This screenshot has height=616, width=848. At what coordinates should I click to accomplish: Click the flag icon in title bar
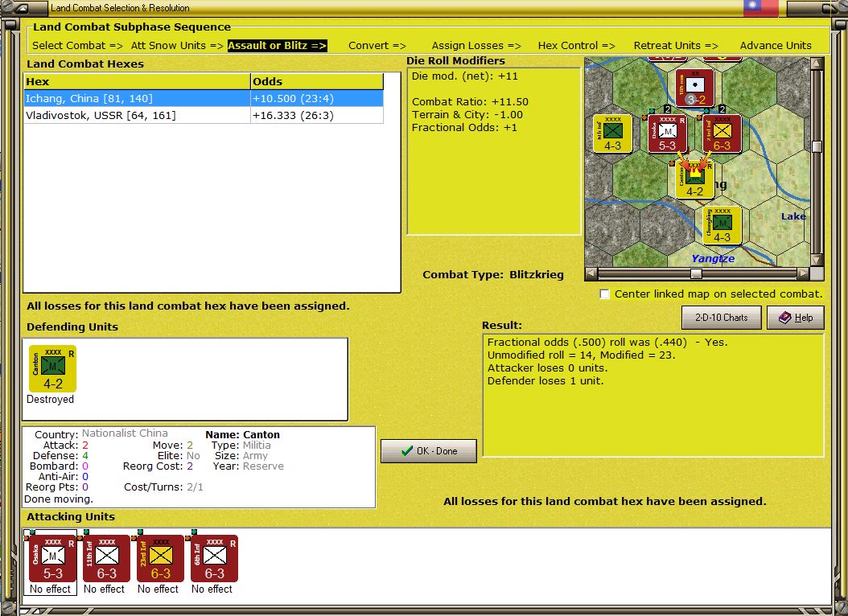click(x=760, y=7)
